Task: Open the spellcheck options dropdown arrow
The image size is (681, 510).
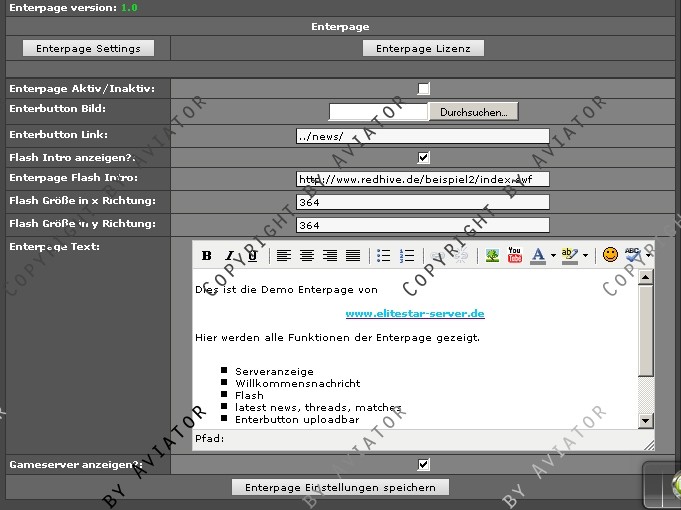Action: pos(649,256)
